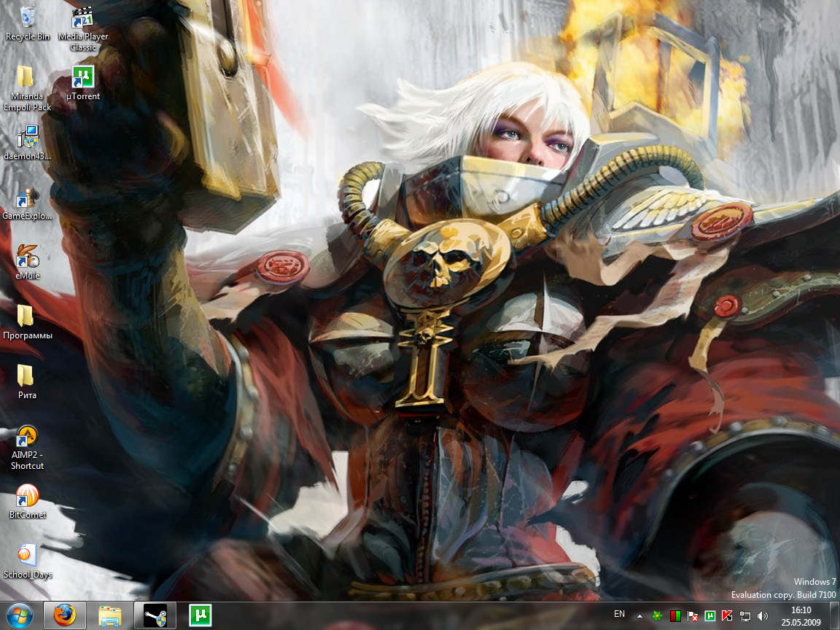Select the AIMP2 - Shortcut icon
Viewport: 840px width, 630px height.
tap(27, 447)
